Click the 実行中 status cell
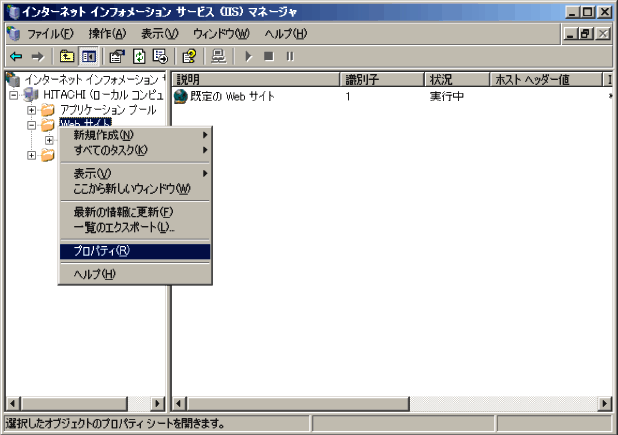This screenshot has height=435, width=618. point(447,96)
